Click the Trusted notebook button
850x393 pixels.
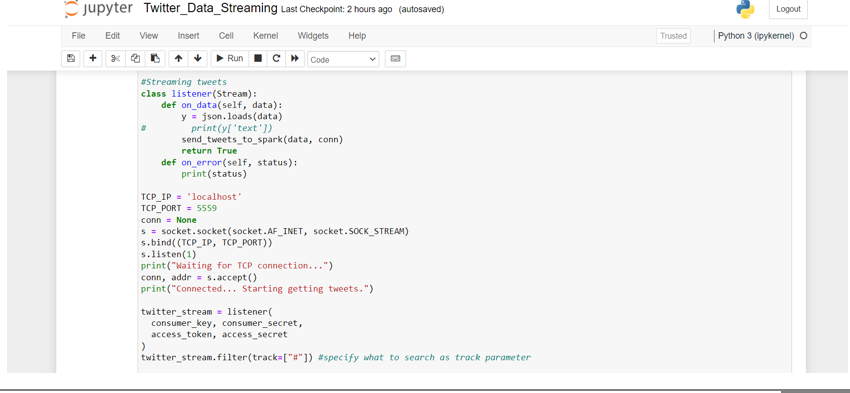[673, 36]
